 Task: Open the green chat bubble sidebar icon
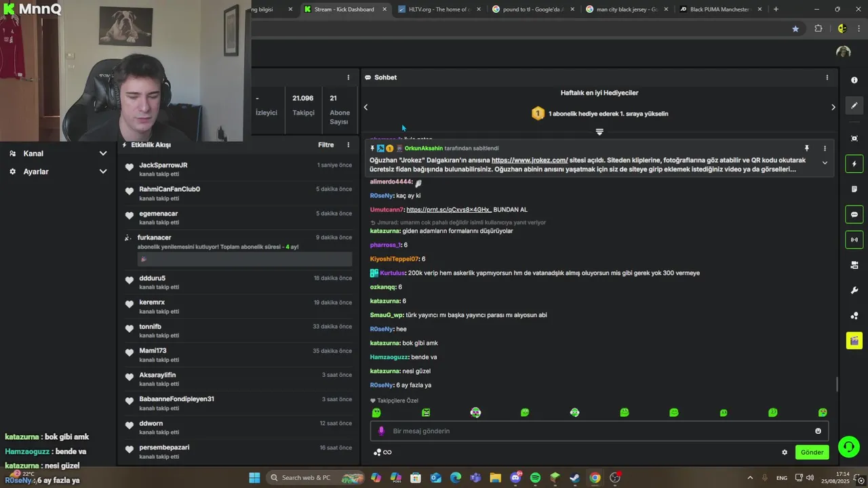pos(854,214)
